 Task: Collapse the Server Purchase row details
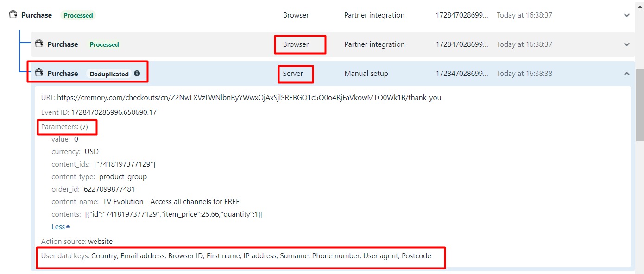627,74
